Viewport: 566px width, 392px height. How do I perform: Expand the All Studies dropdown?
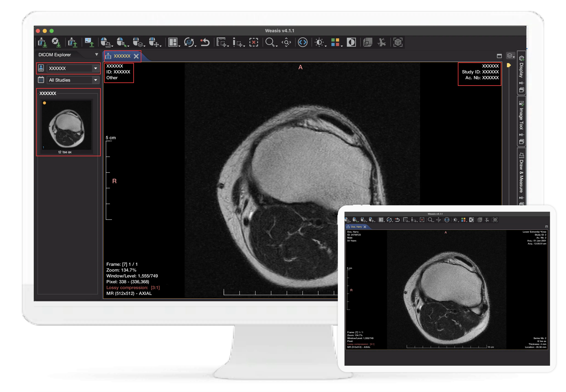(95, 80)
